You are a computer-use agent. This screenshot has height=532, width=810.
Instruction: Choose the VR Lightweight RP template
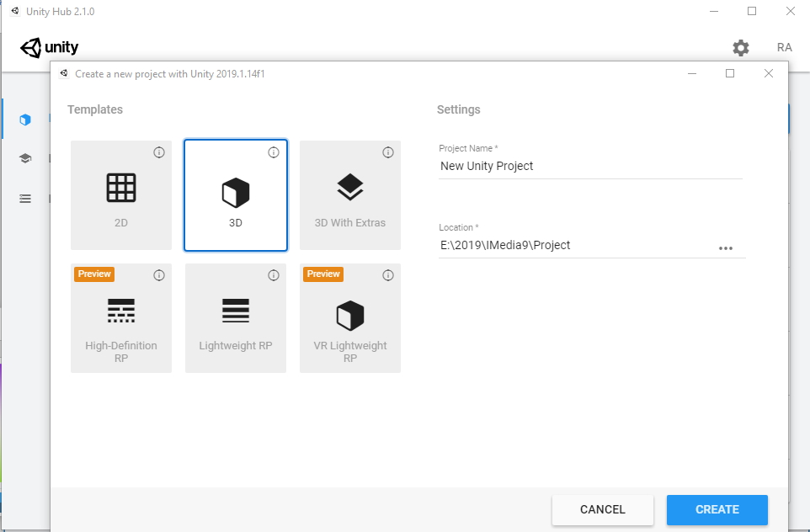349,317
